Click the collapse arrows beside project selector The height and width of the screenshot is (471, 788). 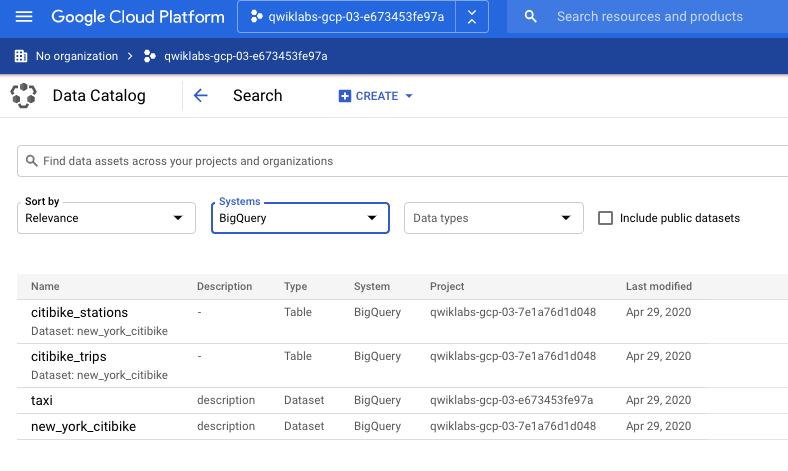click(472, 17)
